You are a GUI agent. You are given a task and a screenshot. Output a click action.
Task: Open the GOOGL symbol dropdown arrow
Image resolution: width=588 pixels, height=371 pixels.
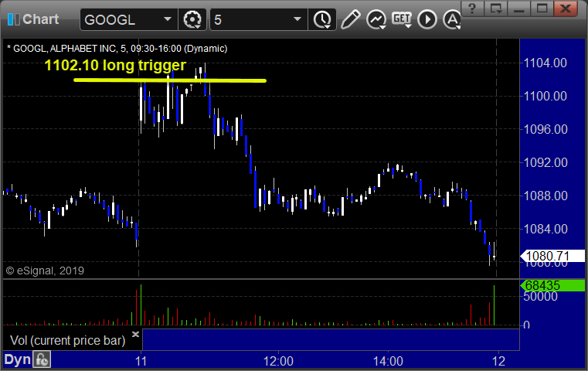click(x=168, y=19)
